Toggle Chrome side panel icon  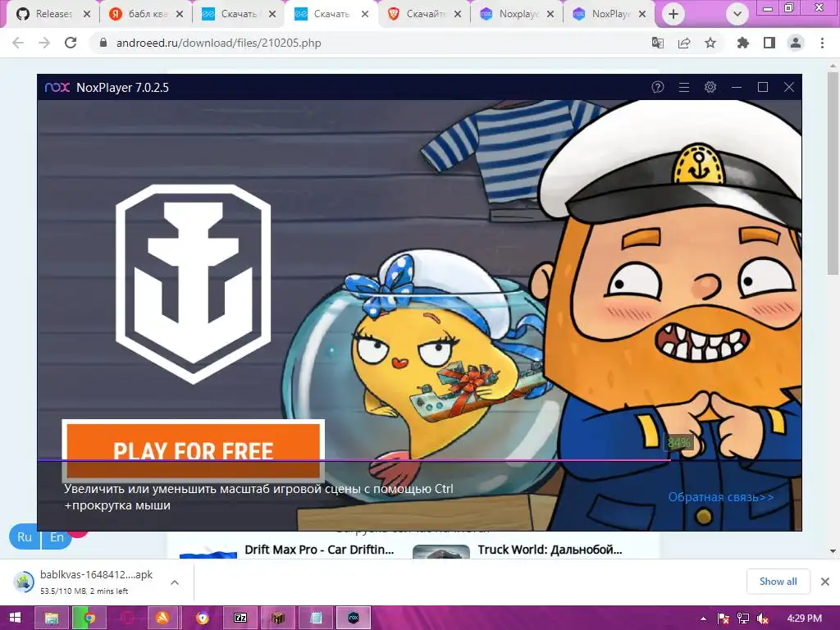pos(769,43)
